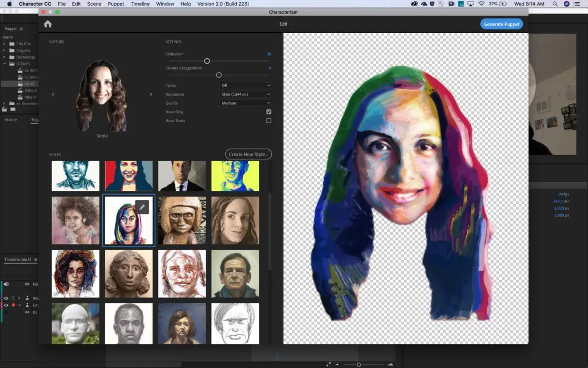Select the puppet icon beside the Nia layer

(x=27, y=298)
